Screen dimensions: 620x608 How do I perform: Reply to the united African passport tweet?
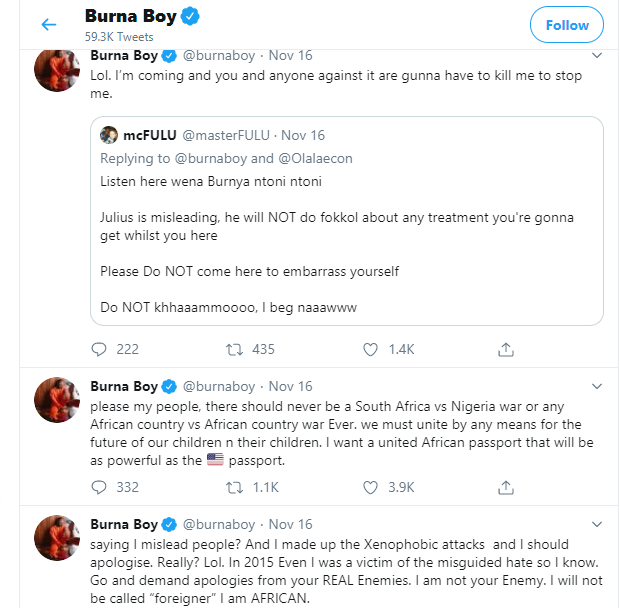(98, 487)
